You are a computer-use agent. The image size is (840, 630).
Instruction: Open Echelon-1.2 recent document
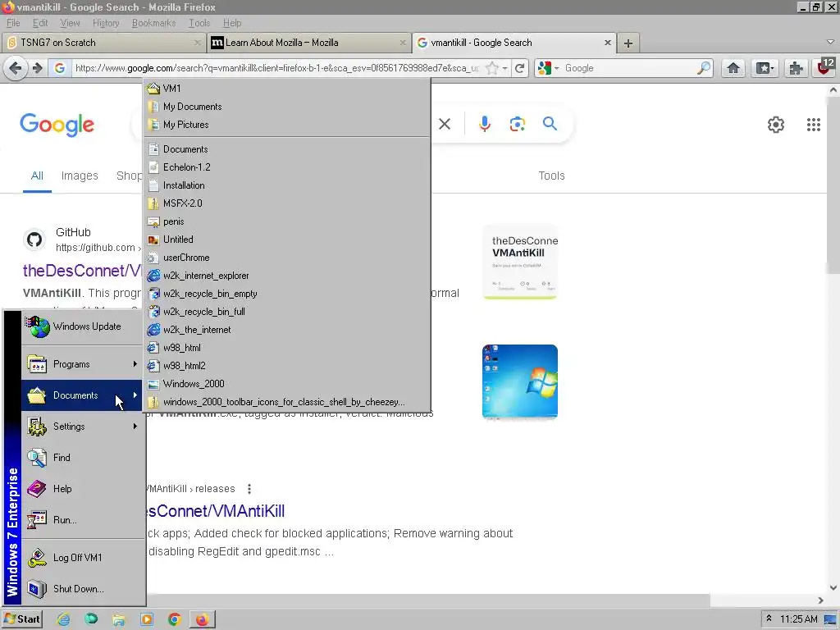tap(287, 167)
